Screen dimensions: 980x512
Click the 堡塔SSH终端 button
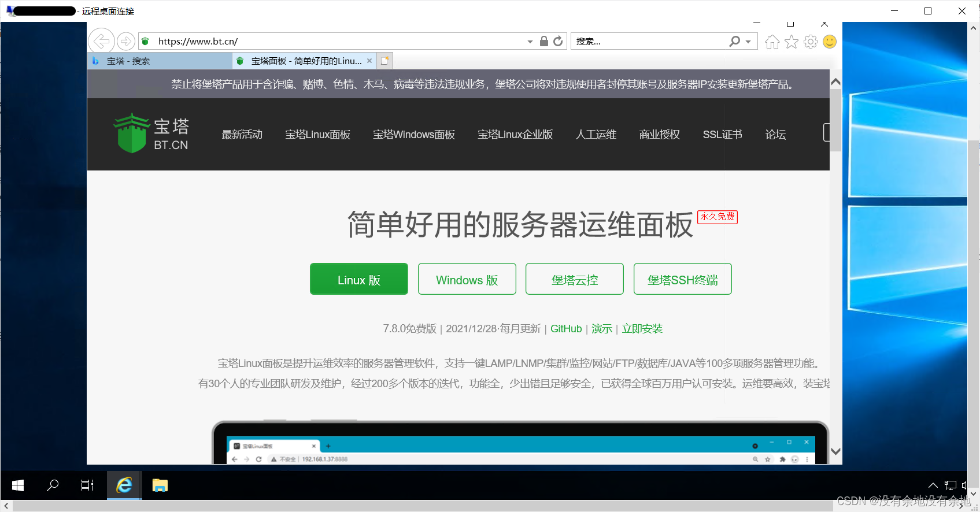(x=683, y=279)
